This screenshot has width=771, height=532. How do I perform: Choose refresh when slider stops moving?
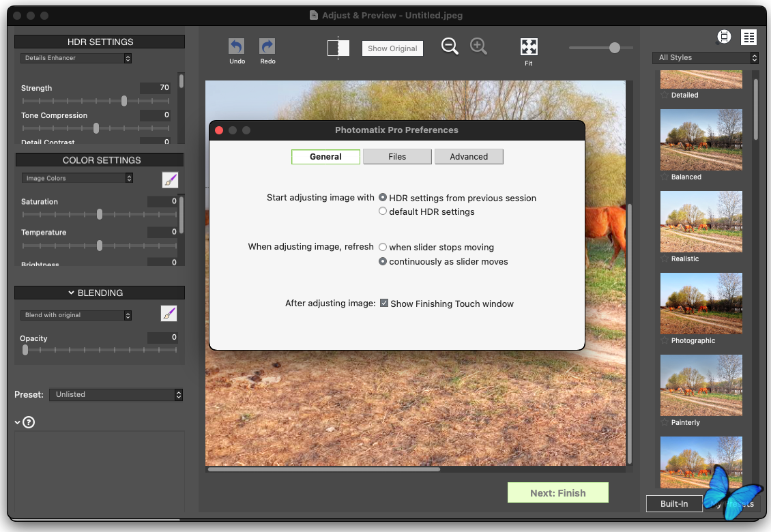pyautogui.click(x=383, y=247)
